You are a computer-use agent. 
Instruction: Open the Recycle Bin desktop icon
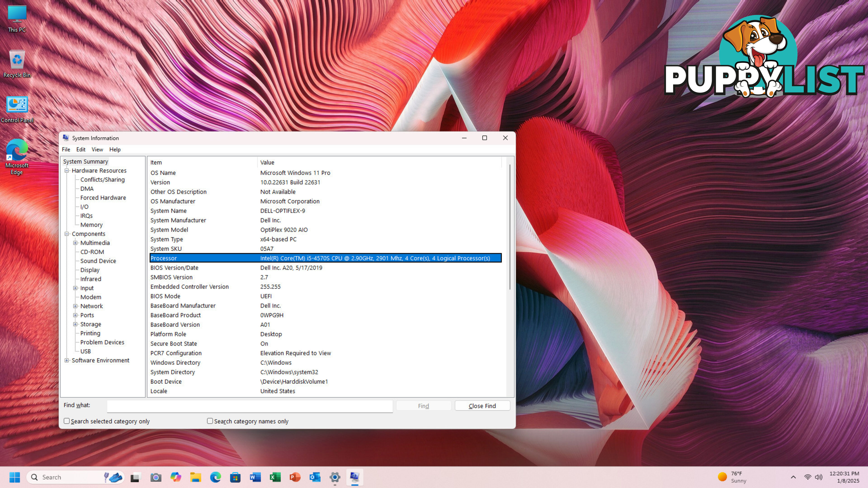tap(17, 64)
